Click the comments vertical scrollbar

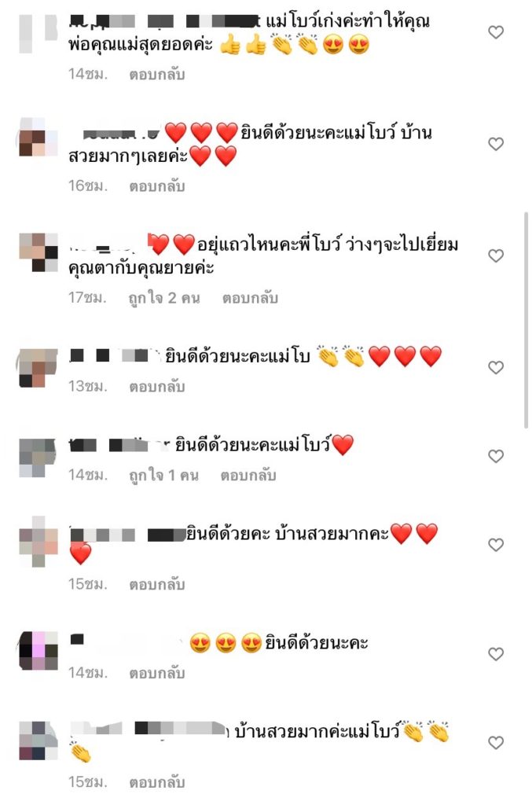pyautogui.click(x=526, y=319)
